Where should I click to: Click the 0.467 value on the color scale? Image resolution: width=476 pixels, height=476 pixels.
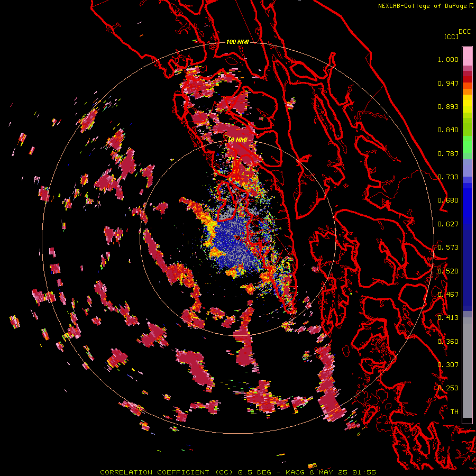(x=448, y=295)
